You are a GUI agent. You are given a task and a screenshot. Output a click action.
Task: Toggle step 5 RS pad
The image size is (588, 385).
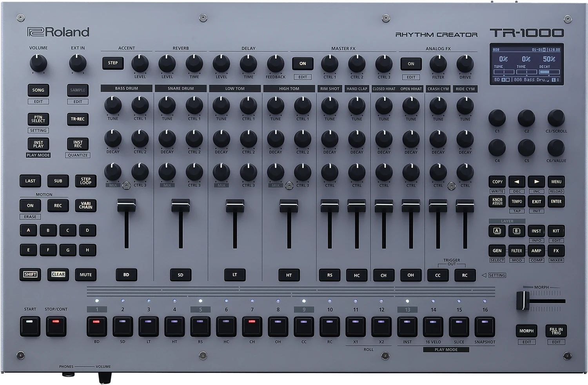pyautogui.click(x=200, y=326)
